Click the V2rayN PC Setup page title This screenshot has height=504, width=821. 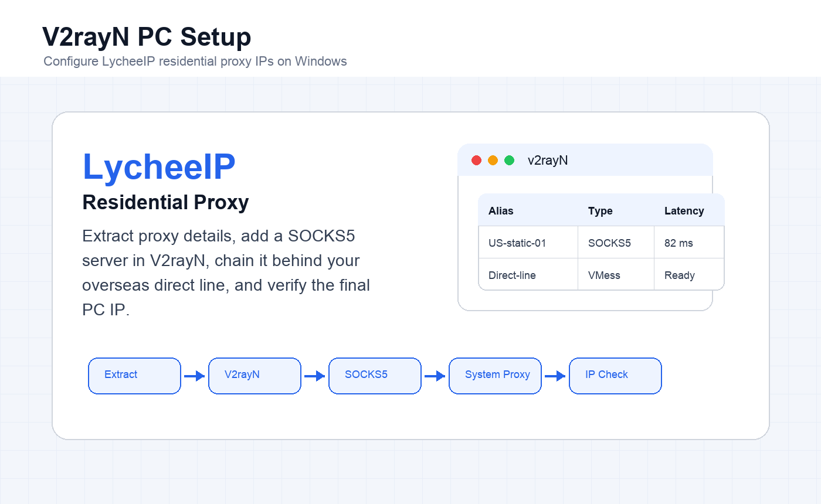point(147,37)
